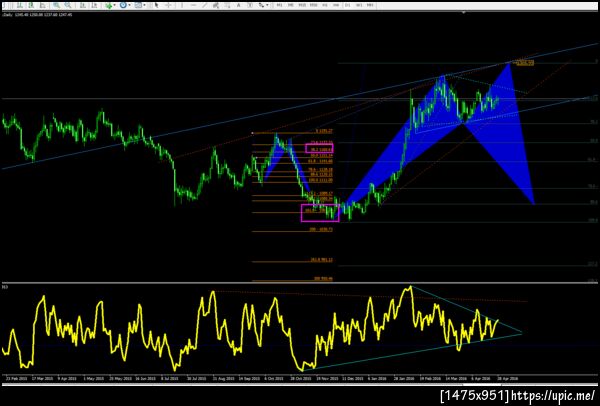The height and width of the screenshot is (406, 600).
Task: Open the indicators list (green plus)
Action: tap(109, 5)
